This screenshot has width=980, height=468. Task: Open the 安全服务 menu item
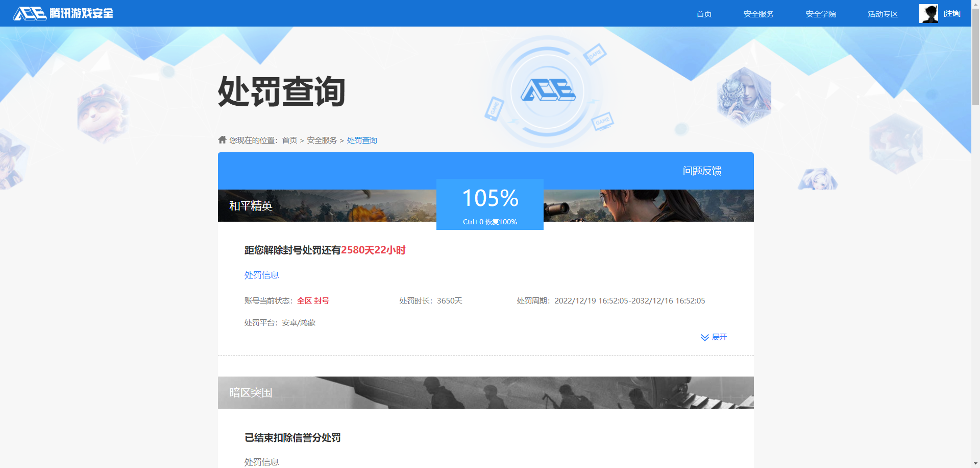coord(758,14)
